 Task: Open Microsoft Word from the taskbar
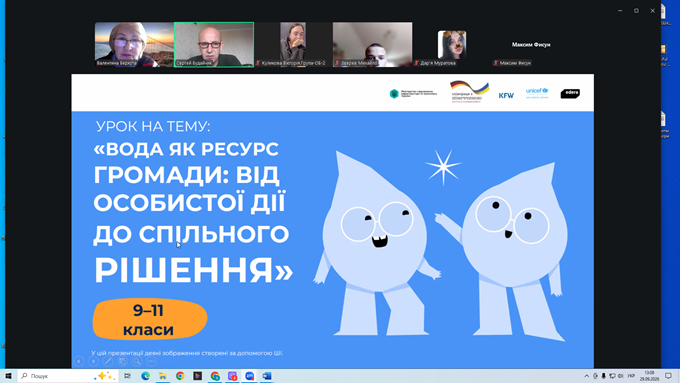pos(267,376)
